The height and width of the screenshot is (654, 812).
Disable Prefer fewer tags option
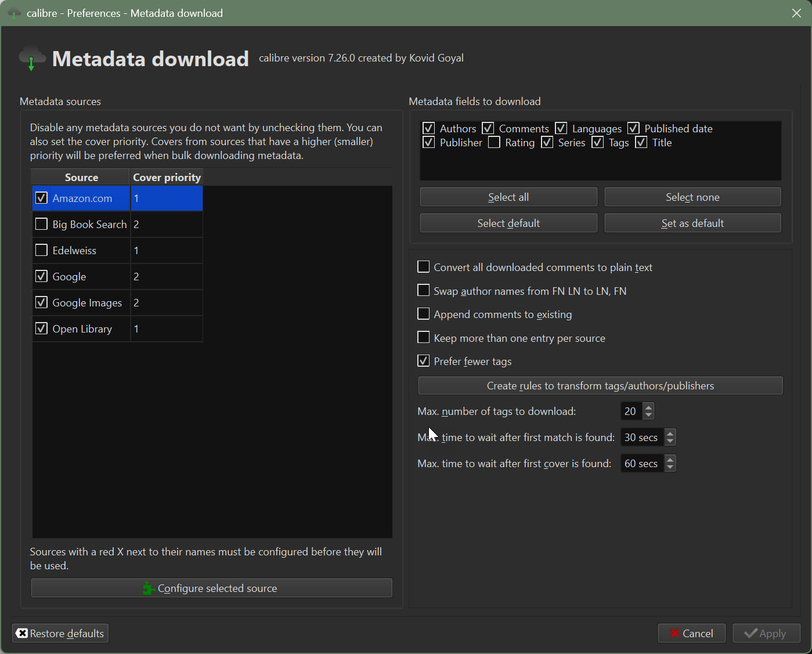pyautogui.click(x=424, y=361)
